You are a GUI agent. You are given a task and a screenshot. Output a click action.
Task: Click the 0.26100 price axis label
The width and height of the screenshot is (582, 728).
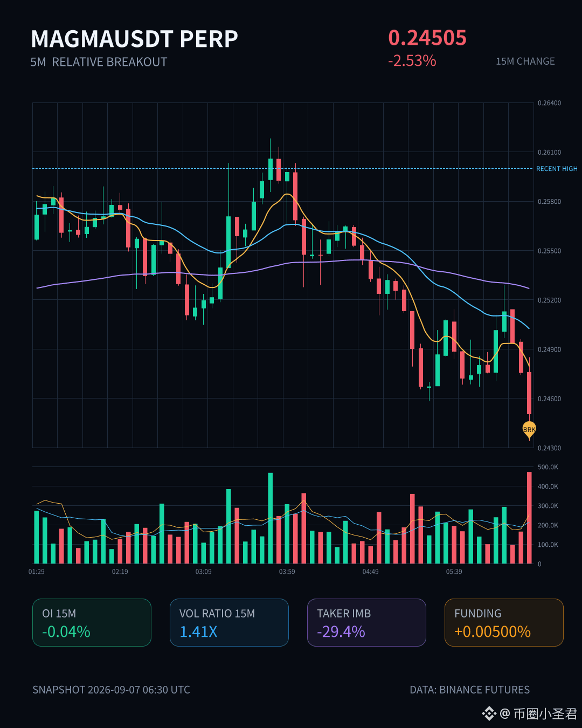[x=549, y=153]
